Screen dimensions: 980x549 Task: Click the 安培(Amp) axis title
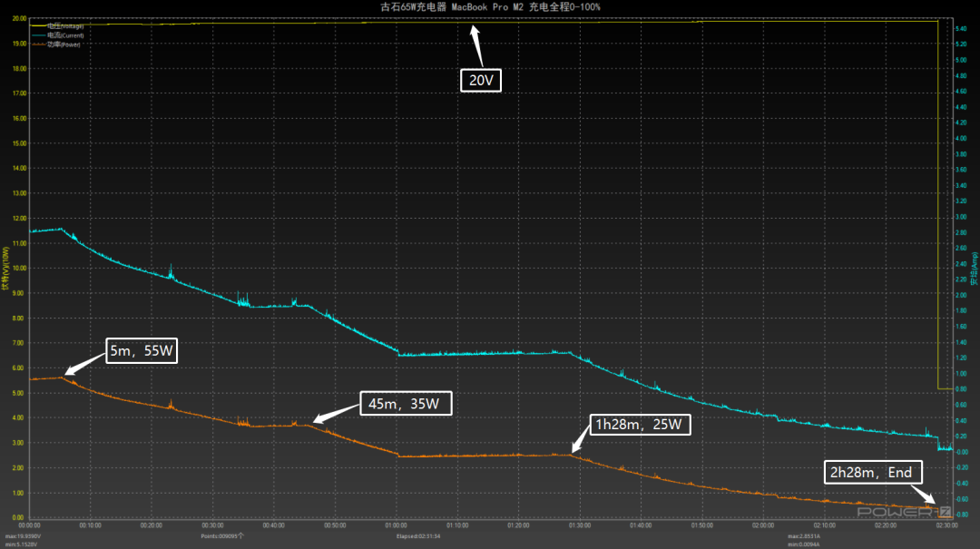pos(974,269)
